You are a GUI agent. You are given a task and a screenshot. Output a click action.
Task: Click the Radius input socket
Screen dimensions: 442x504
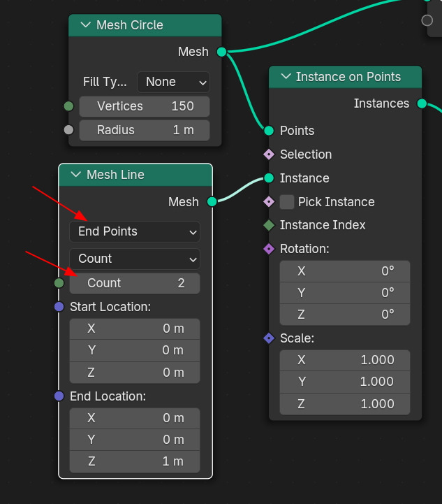pos(68,130)
